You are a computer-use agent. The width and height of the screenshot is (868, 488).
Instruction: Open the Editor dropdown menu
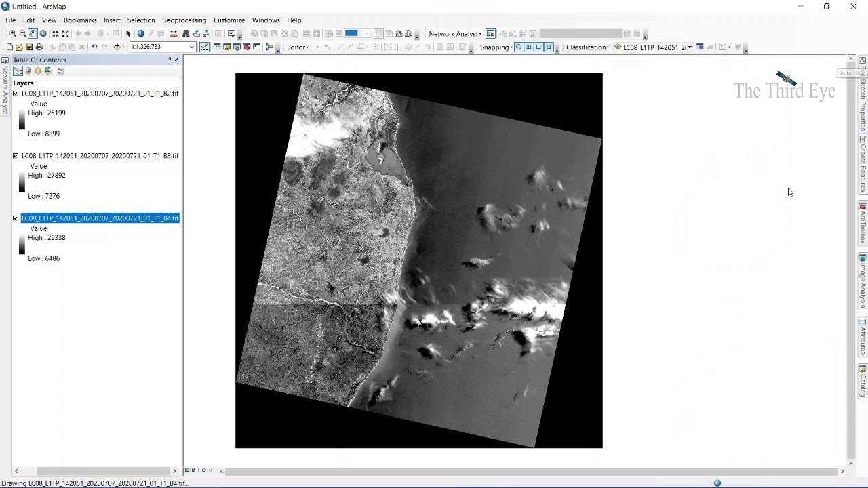298,47
